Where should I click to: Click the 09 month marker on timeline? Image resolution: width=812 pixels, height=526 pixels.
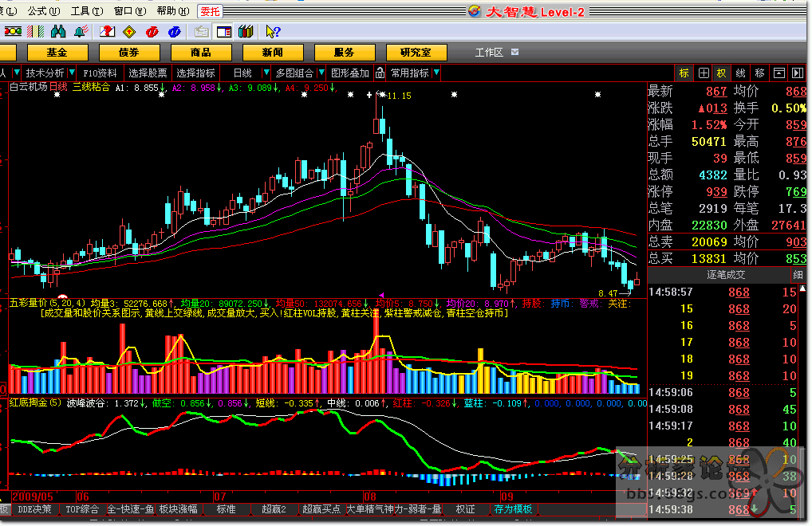coord(507,497)
